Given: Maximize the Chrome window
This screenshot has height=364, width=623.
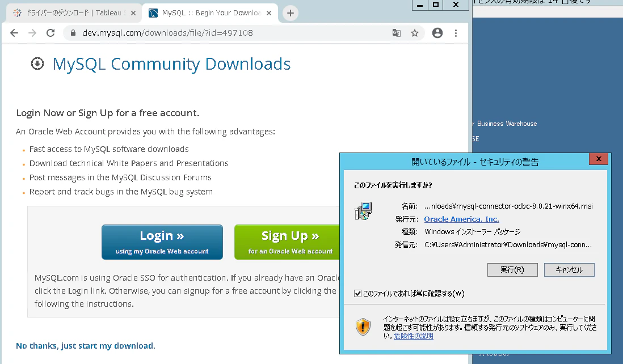Looking at the screenshot, I should click(x=436, y=5).
